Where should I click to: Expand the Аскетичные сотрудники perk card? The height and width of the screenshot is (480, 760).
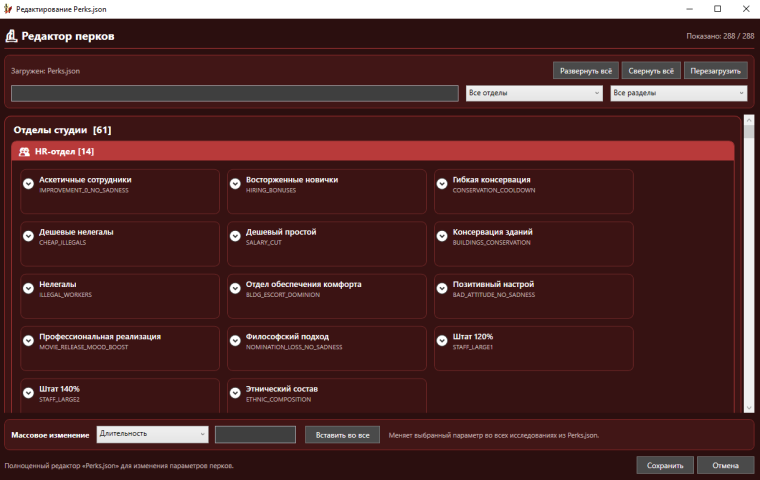pyautogui.click(x=29, y=184)
